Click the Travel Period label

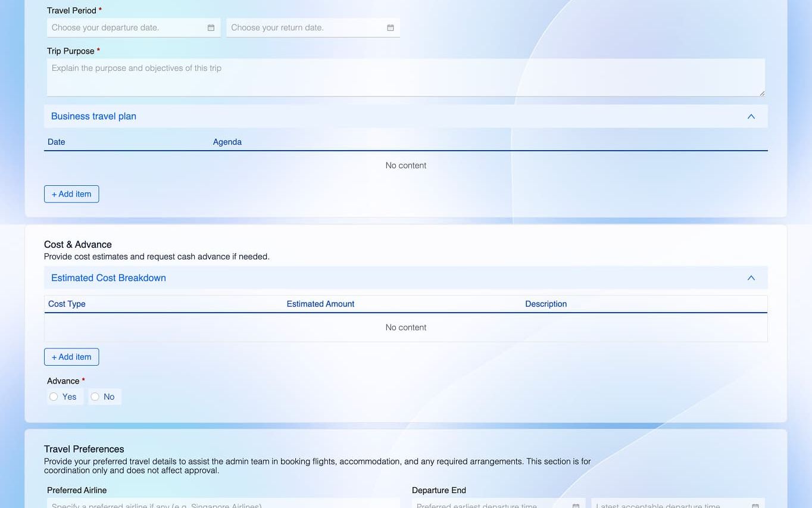[71, 11]
